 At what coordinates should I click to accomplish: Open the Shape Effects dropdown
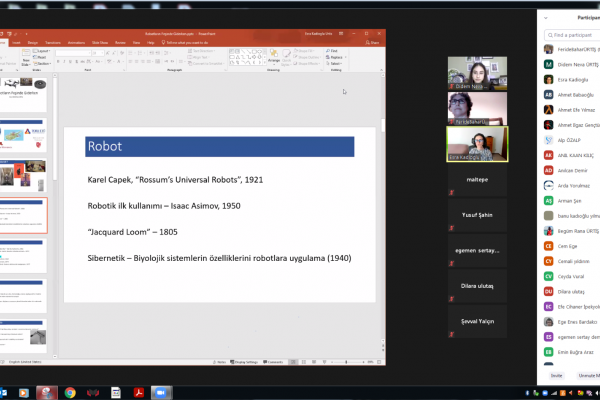point(307,64)
